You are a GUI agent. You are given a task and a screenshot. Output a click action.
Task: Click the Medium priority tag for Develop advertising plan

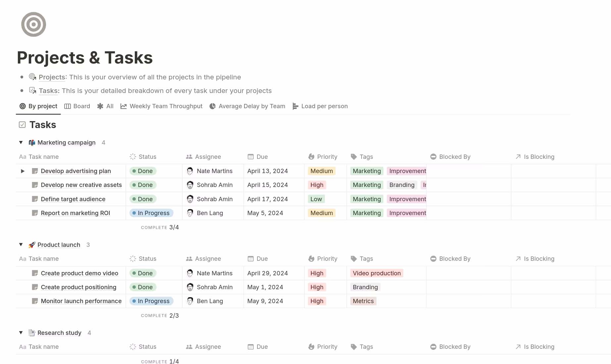coord(322,171)
